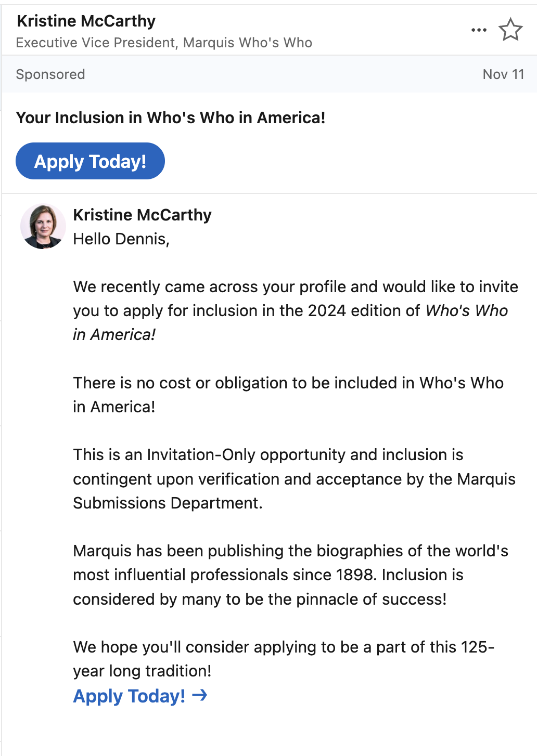Click the italic in America! text
This screenshot has width=537, height=756.
(114, 335)
